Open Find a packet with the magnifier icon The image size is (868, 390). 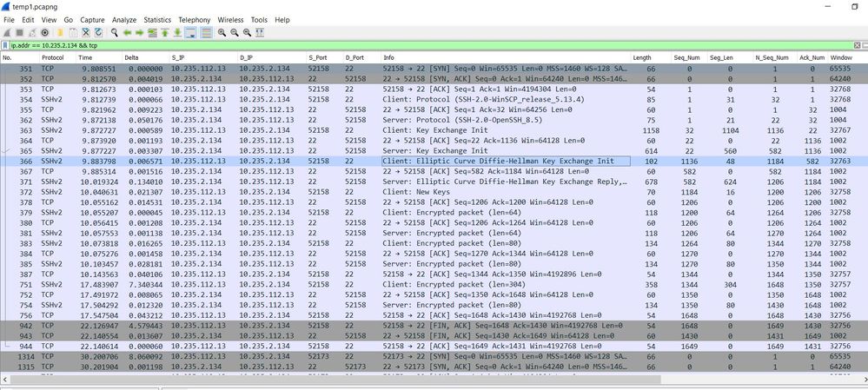pos(114,33)
